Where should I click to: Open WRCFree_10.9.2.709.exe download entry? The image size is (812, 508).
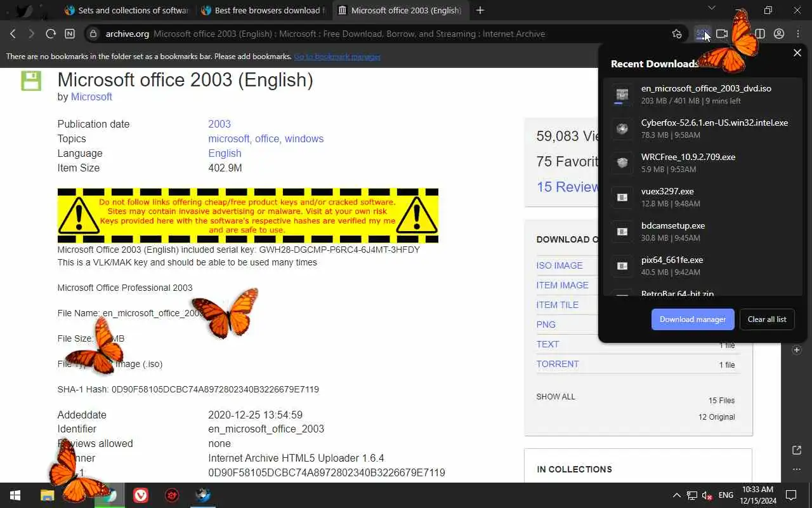(x=702, y=163)
